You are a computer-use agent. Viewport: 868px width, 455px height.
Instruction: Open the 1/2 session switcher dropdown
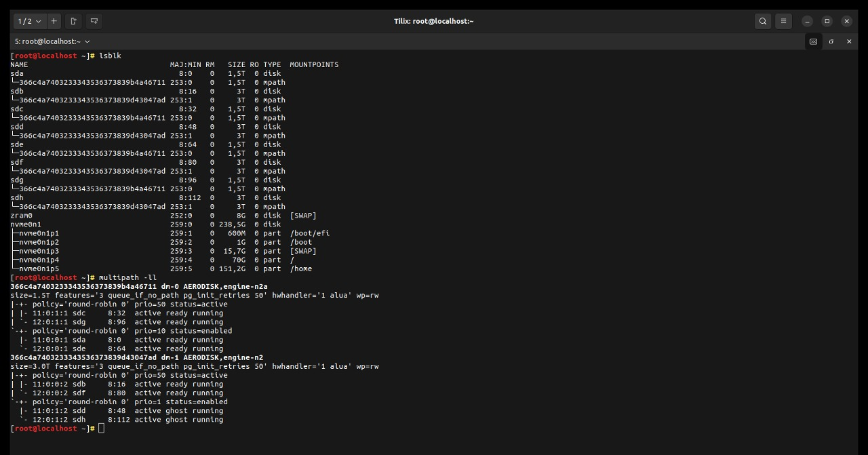point(29,21)
